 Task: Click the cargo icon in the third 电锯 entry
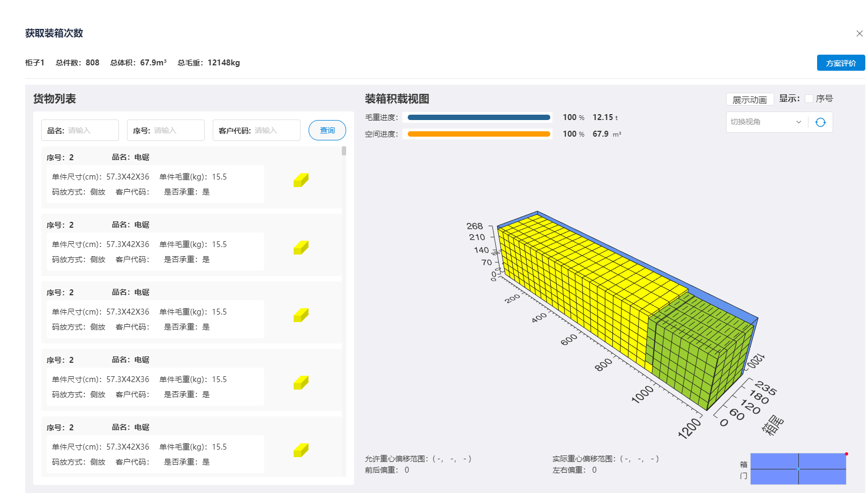point(301,315)
